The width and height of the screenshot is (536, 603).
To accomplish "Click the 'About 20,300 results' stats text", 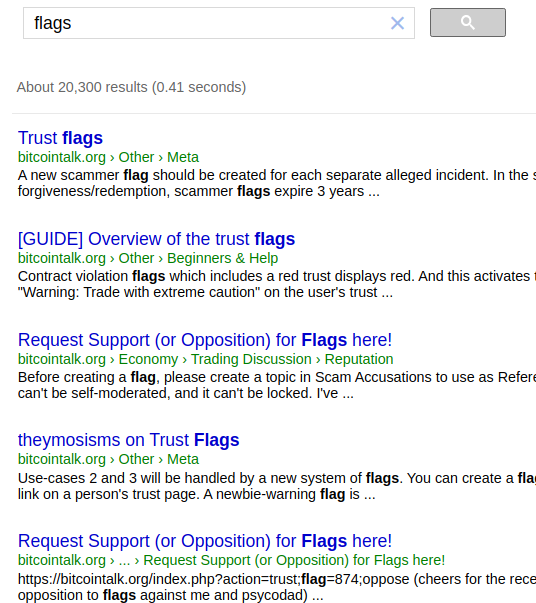I will click(131, 87).
